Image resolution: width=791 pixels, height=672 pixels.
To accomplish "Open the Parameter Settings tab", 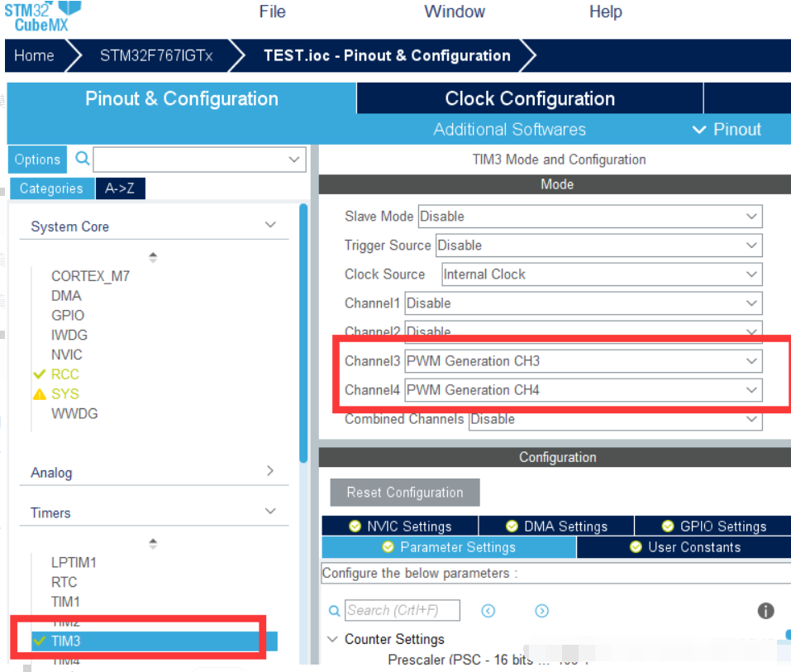I will tap(449, 547).
